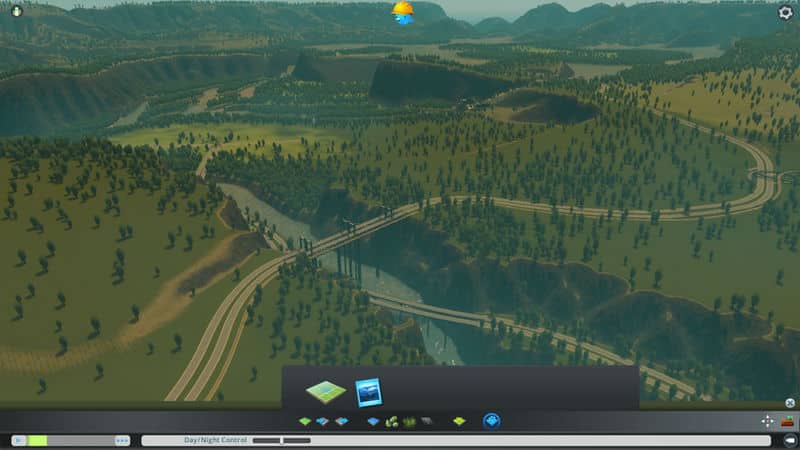Viewport: 800px width, 450px height.
Task: Select the blue diamond water icon
Action: pos(373,421)
